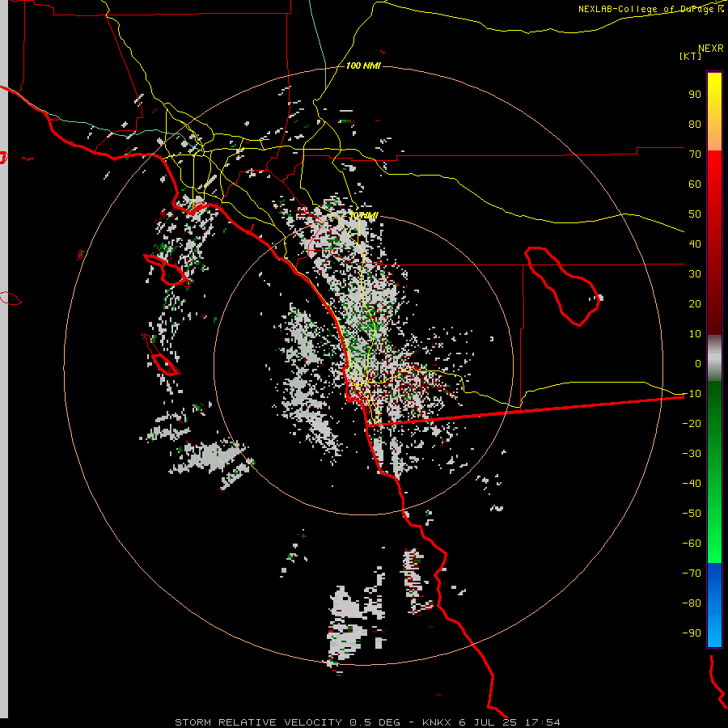Click the 10 value on velocity scale

695,334
